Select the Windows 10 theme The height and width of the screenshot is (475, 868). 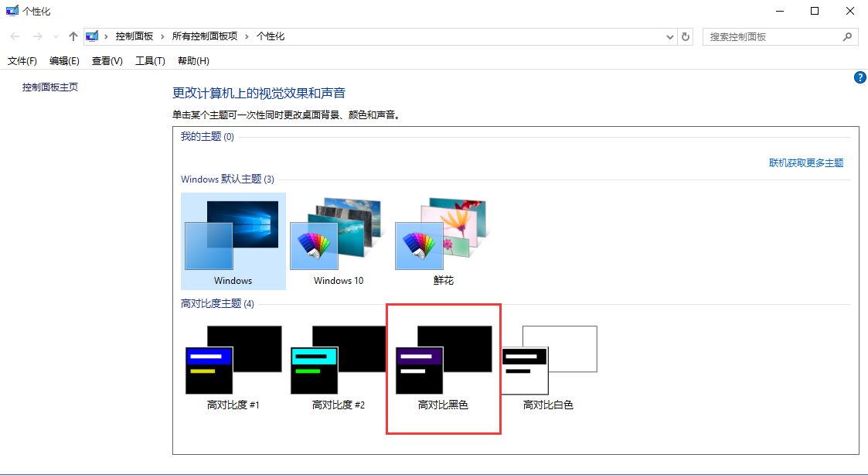coord(339,241)
